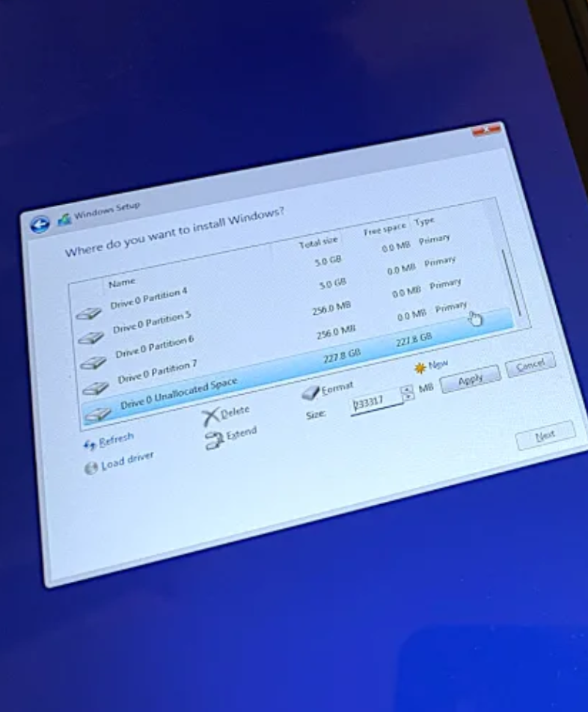Continue with the Next button
This screenshot has width=588, height=712.
coord(545,435)
